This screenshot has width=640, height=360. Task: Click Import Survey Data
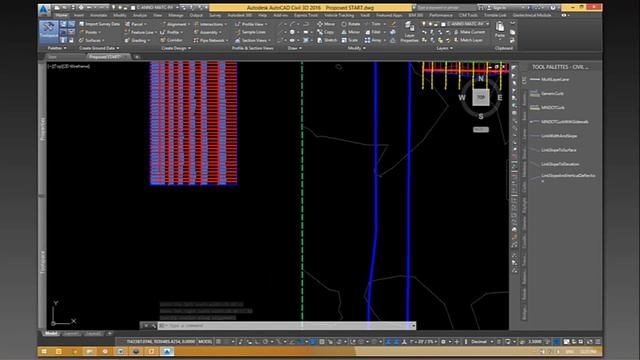(x=100, y=24)
